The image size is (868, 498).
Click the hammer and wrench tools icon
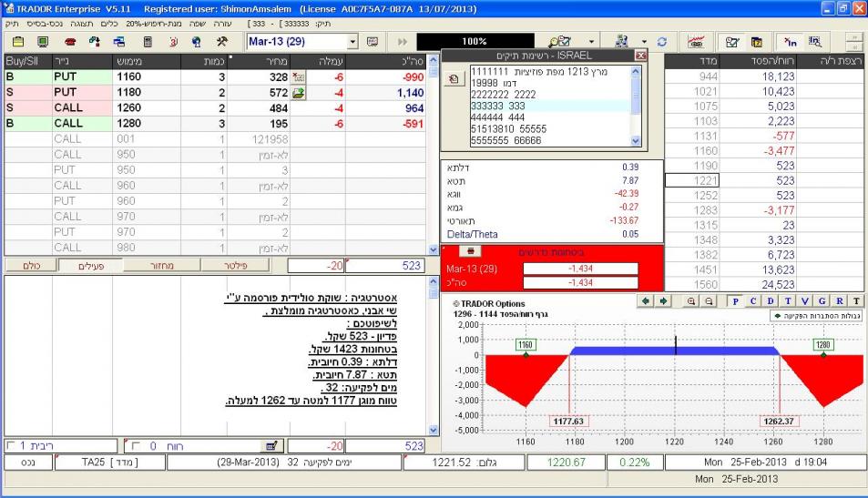[x=221, y=42]
